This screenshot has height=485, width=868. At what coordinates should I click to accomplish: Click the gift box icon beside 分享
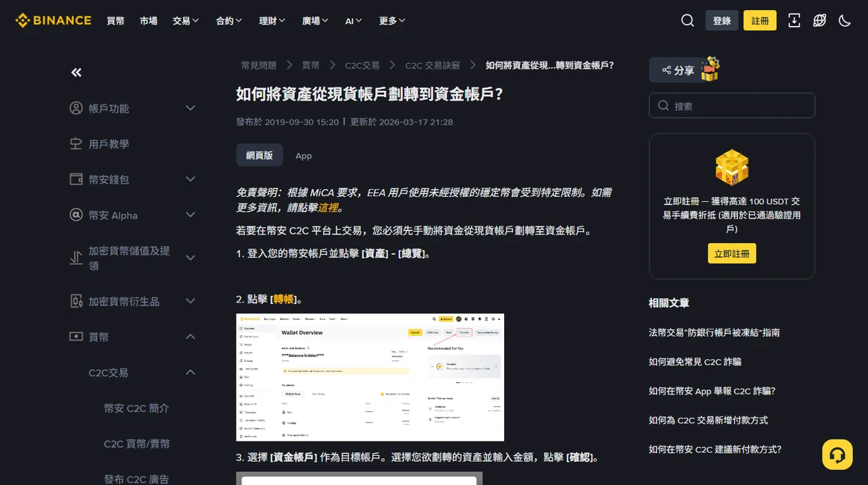[x=710, y=69]
